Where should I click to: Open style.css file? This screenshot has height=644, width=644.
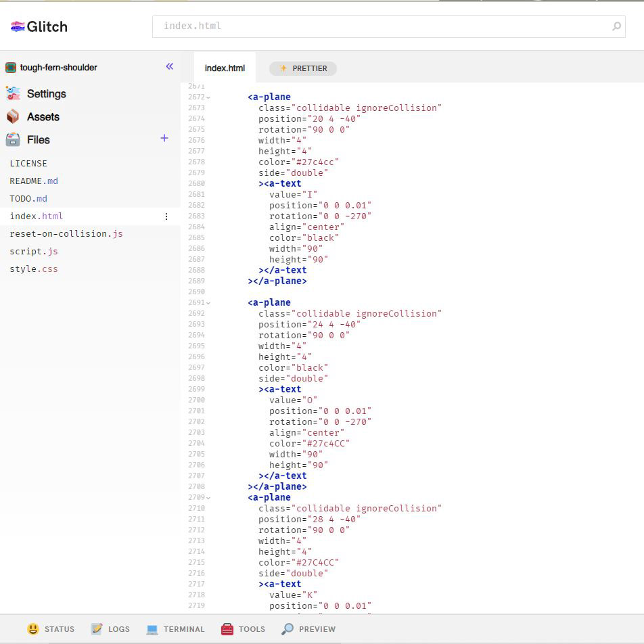[34, 269]
